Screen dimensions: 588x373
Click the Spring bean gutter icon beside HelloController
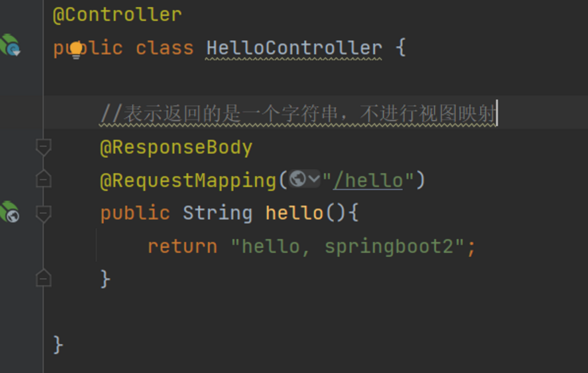(10, 45)
